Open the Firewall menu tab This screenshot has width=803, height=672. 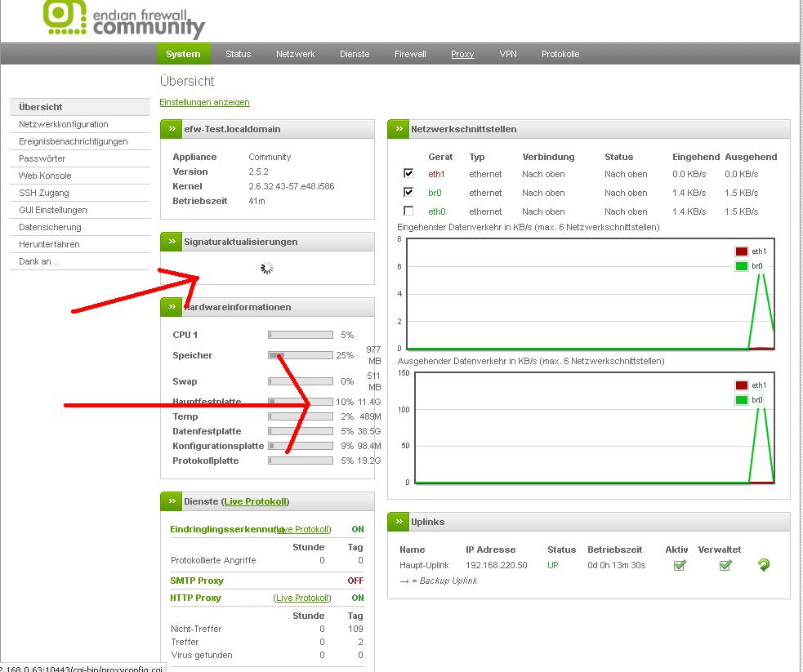coord(410,54)
